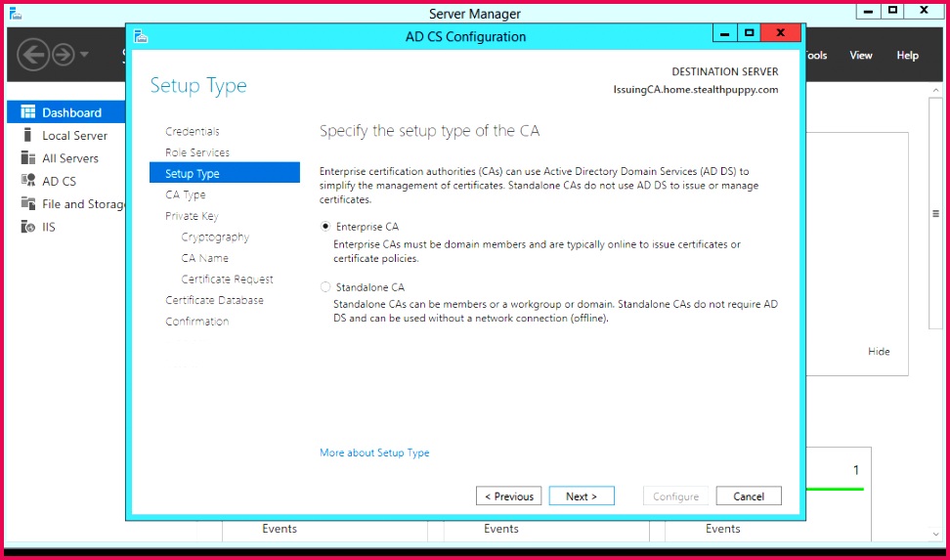This screenshot has height=560, width=950.
Task: Open the Help menu
Action: [x=907, y=56]
